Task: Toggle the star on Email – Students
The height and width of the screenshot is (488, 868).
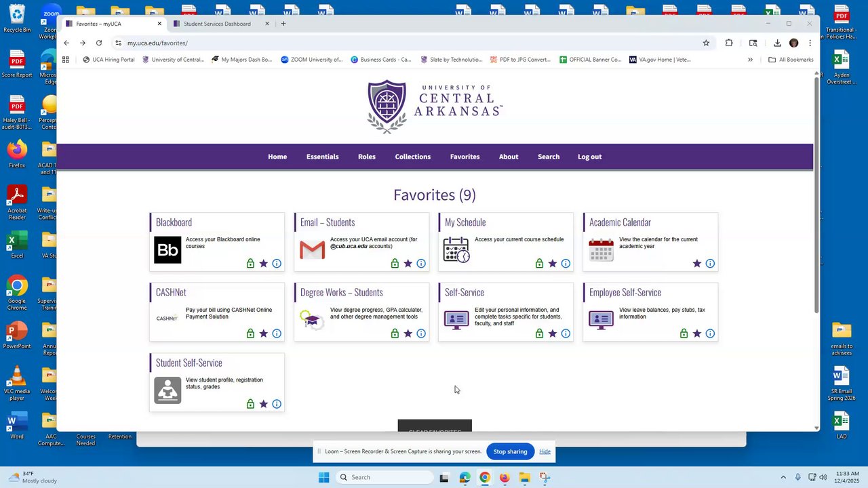Action: [408, 264]
